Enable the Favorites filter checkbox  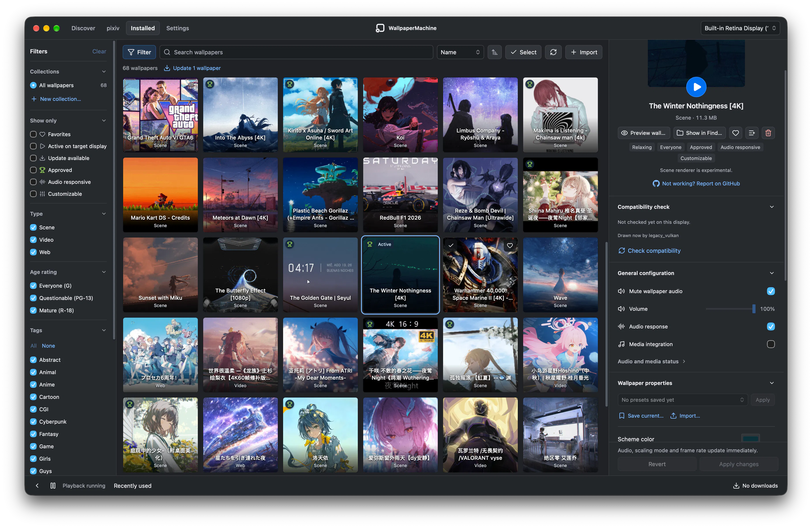(33, 134)
